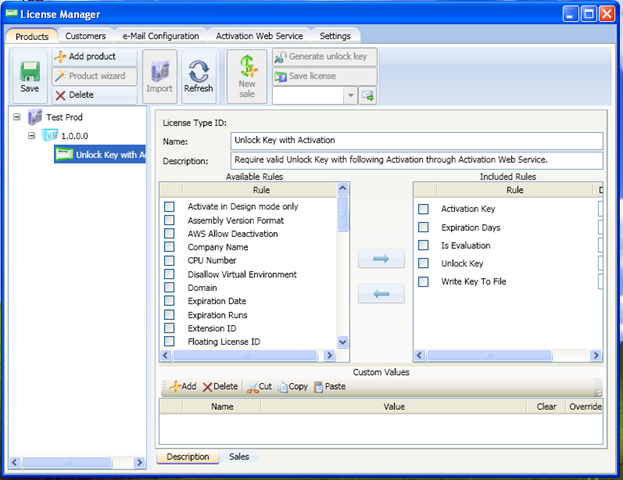Click Save license button
Image resolution: width=623 pixels, height=480 pixels.
(x=325, y=76)
